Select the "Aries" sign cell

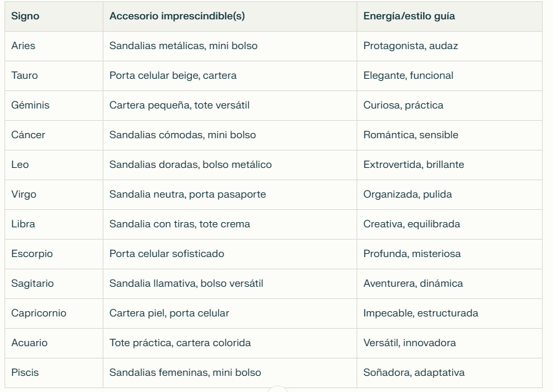[23, 46]
